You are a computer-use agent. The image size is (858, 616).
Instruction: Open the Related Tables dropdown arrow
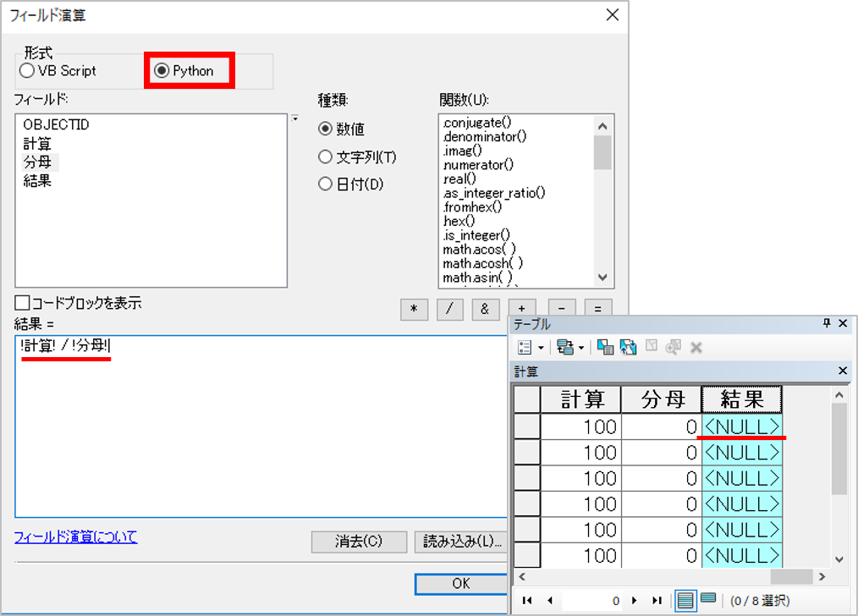coord(581,348)
